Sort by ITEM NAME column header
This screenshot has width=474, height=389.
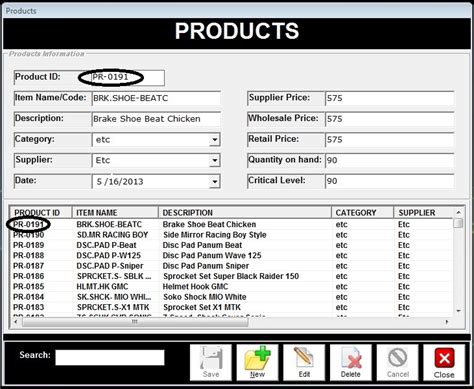(115, 213)
